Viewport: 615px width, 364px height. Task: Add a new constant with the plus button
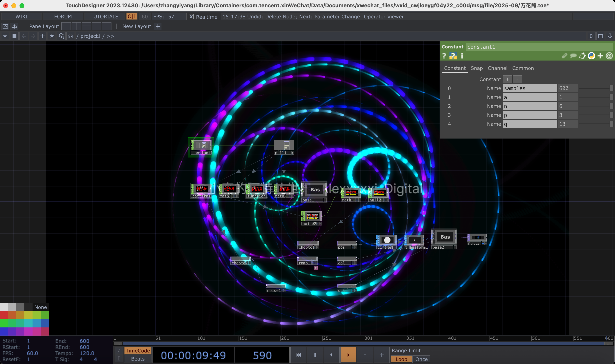tap(507, 79)
